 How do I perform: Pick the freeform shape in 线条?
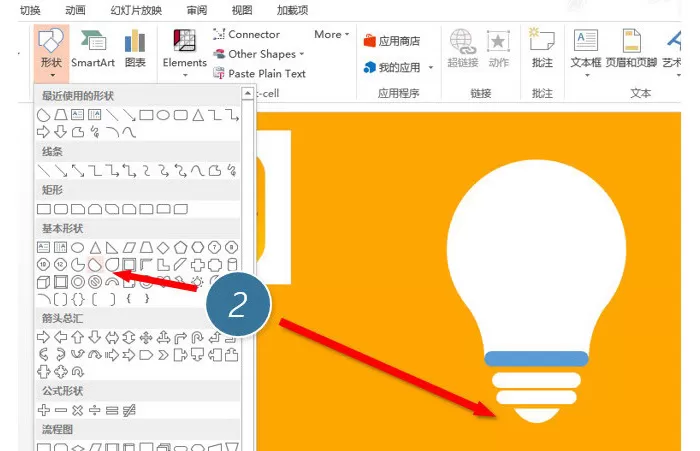click(x=215, y=171)
